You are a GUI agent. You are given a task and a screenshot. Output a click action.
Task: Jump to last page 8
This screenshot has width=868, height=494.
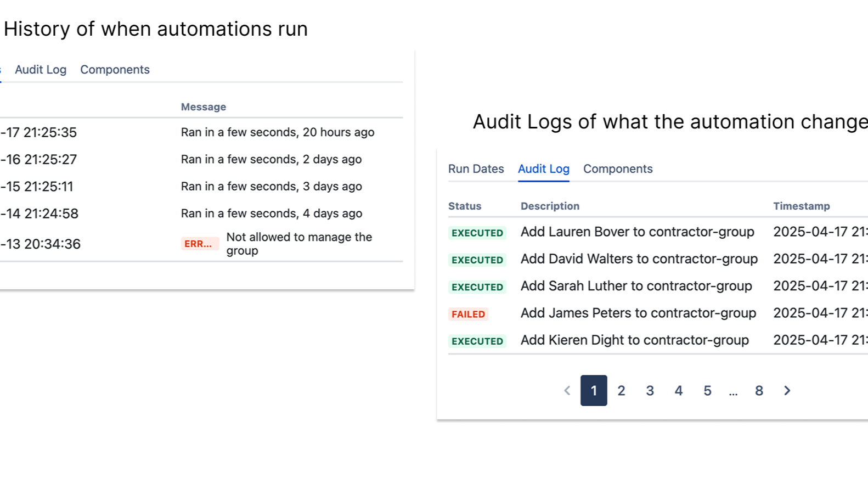click(x=759, y=390)
